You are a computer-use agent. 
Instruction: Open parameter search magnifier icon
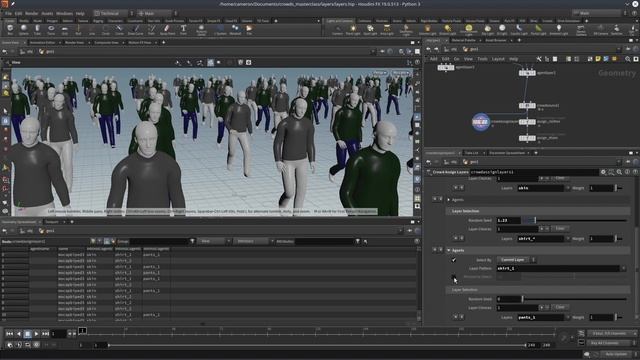pos(619,172)
